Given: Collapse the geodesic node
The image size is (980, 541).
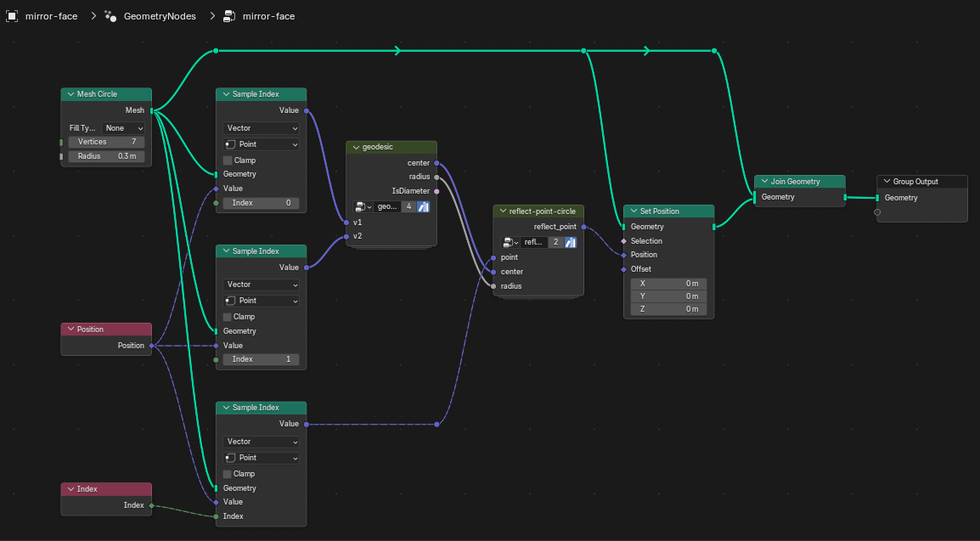Looking at the screenshot, I should [357, 148].
